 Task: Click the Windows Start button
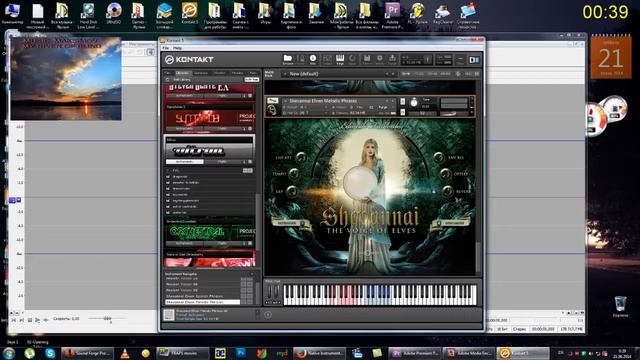pyautogui.click(x=9, y=353)
